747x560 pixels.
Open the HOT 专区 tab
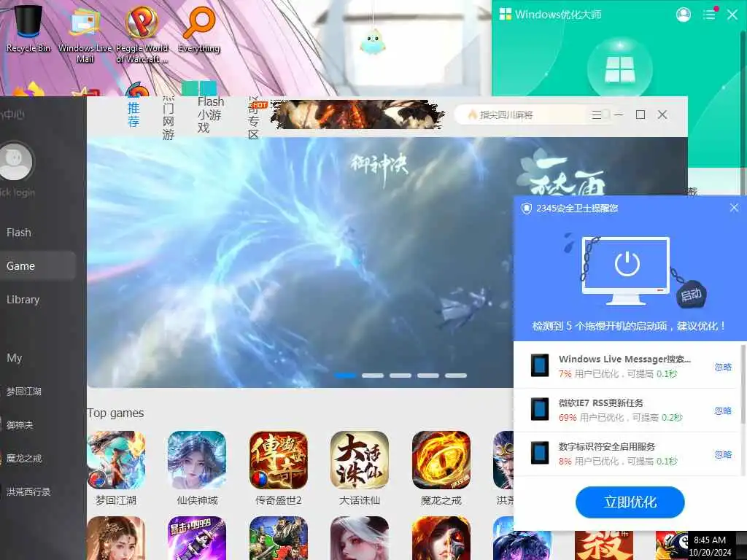[x=253, y=119]
